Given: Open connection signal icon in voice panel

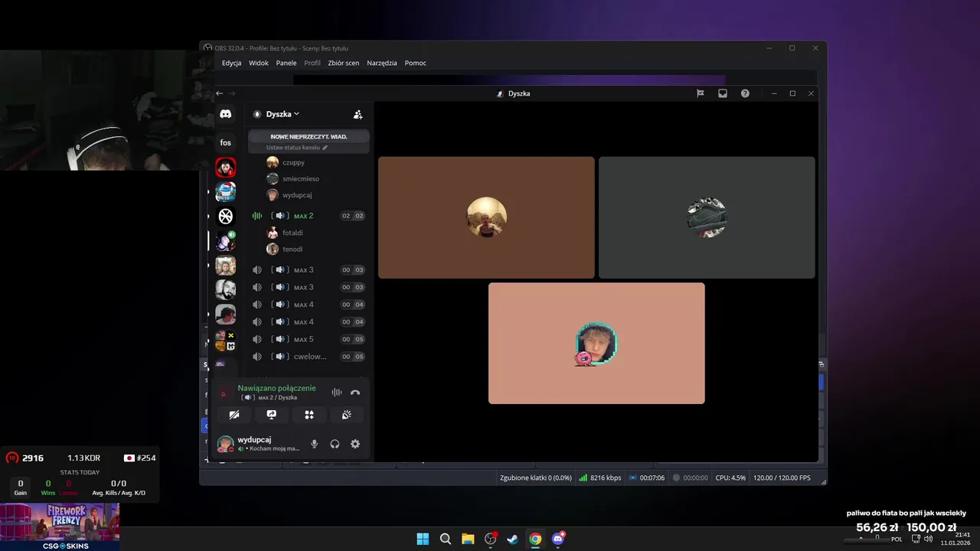Looking at the screenshot, I should (224, 394).
